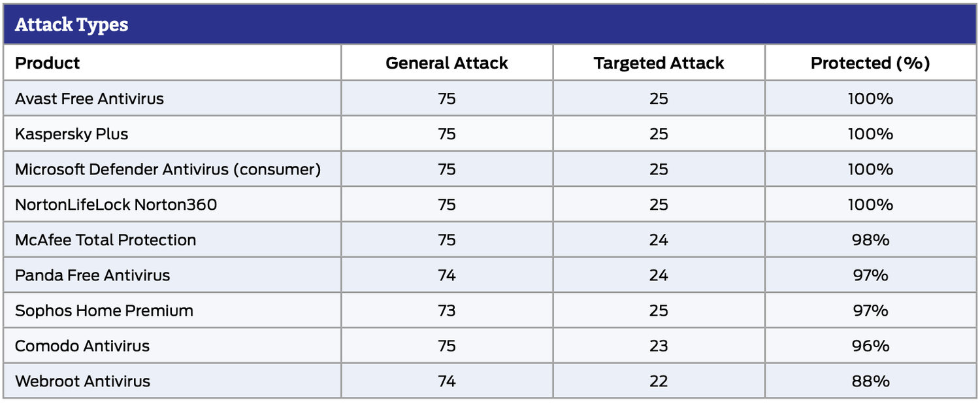The height and width of the screenshot is (404, 980).
Task: Select the Comodo Antivirus row label
Action: click(82, 346)
